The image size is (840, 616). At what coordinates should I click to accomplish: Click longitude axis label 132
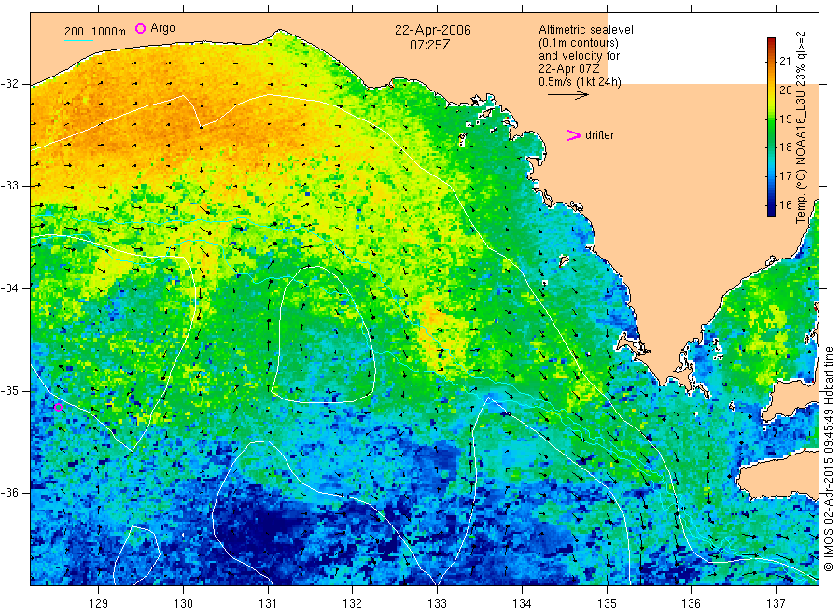point(353,604)
